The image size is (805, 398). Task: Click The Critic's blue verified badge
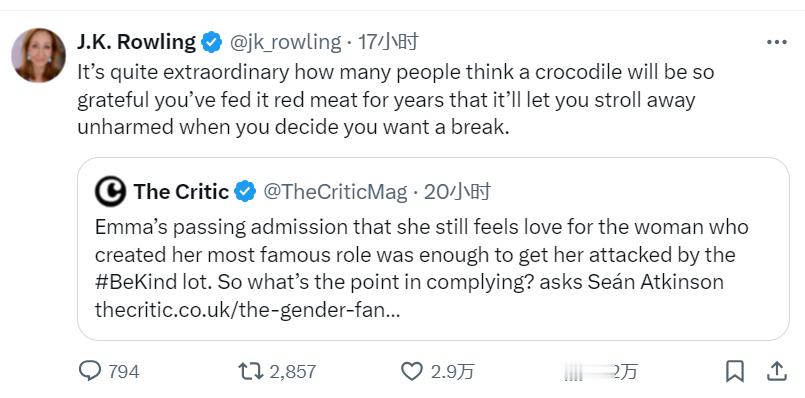point(245,192)
